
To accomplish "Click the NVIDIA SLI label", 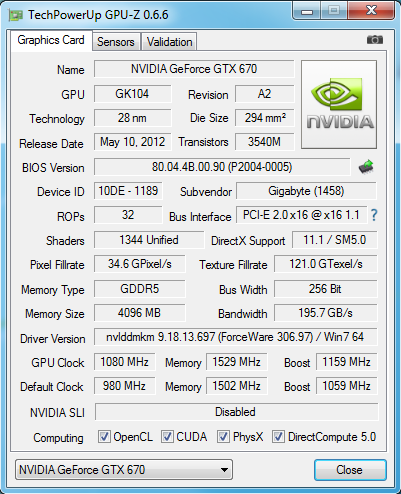I will [x=57, y=413].
